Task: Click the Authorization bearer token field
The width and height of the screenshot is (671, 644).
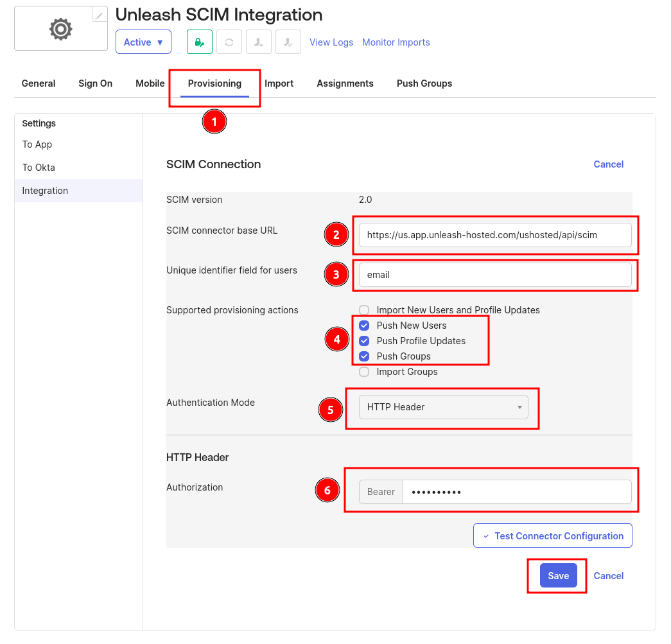Action: (516, 492)
